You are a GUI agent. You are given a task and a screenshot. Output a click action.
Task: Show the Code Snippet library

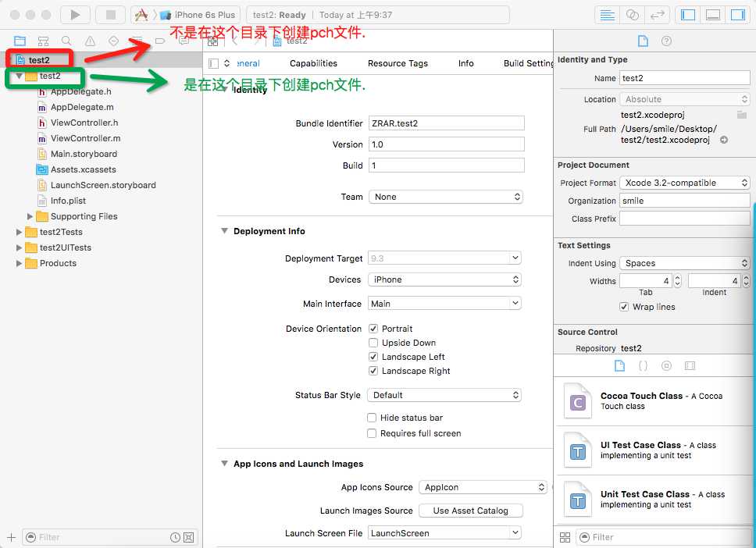click(643, 366)
